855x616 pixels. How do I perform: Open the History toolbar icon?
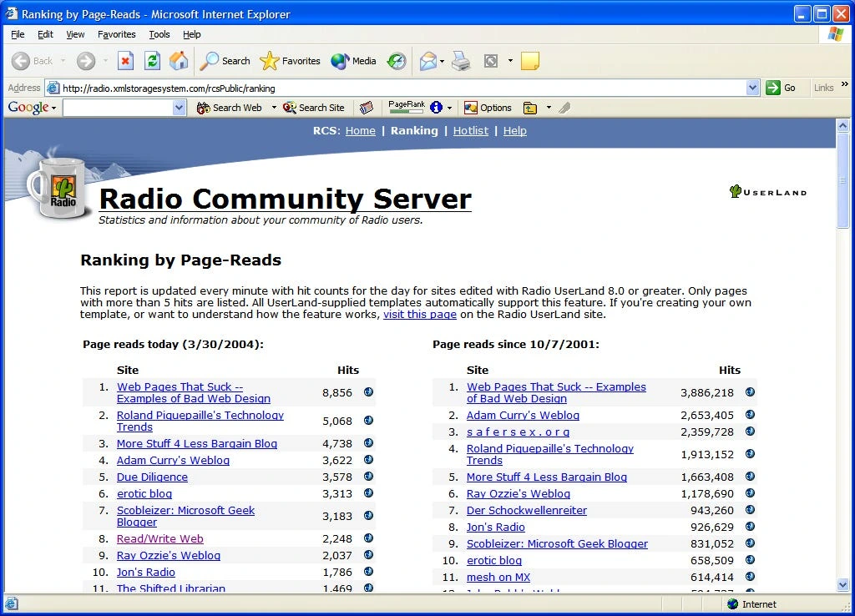pos(397,61)
